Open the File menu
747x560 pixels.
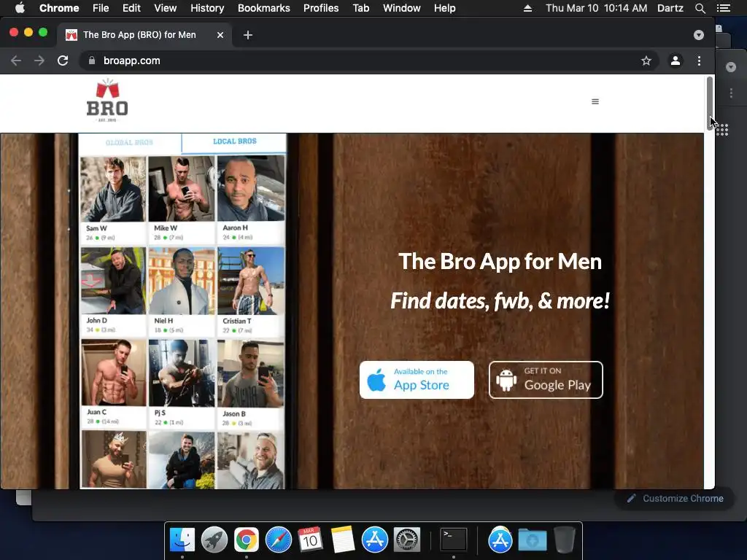click(101, 8)
